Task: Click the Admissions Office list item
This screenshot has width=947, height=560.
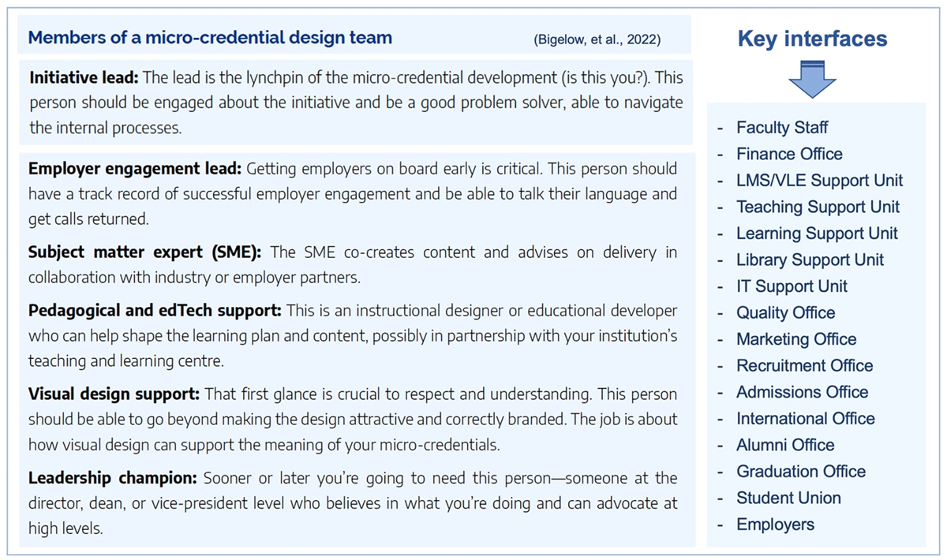Action: coord(802,392)
